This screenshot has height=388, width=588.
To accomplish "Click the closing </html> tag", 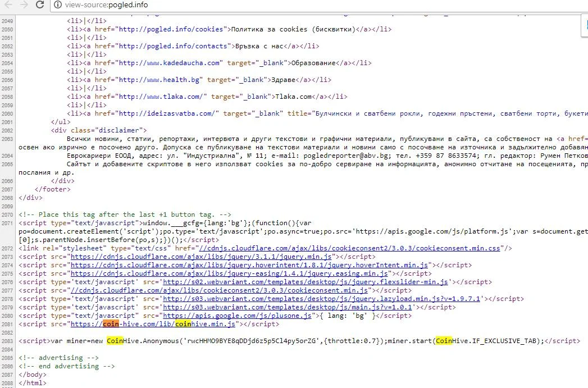I will [x=33, y=383].
